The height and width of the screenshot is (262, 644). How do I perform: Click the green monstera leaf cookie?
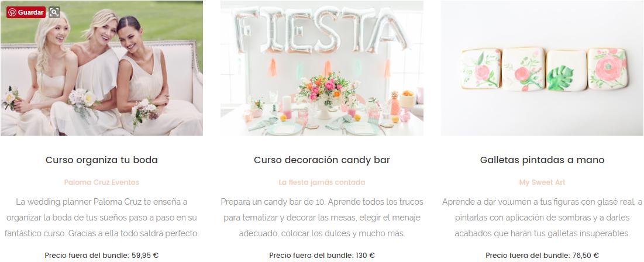[567, 71]
